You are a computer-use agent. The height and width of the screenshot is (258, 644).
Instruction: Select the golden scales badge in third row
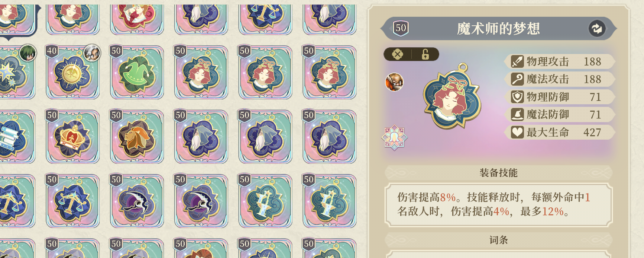pos(72,201)
